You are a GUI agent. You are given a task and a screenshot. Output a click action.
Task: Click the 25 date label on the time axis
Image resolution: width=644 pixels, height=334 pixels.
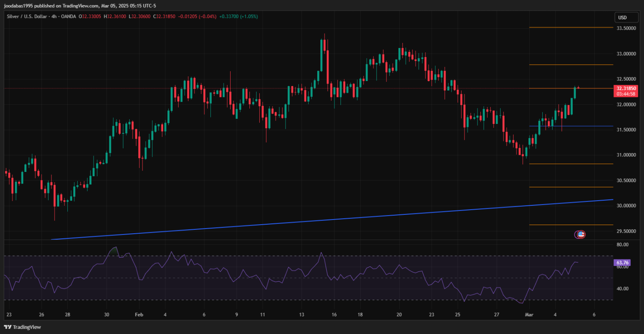tap(457, 315)
